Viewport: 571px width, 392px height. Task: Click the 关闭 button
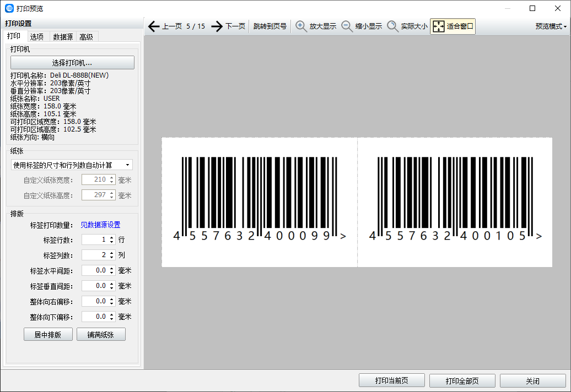coord(533,381)
